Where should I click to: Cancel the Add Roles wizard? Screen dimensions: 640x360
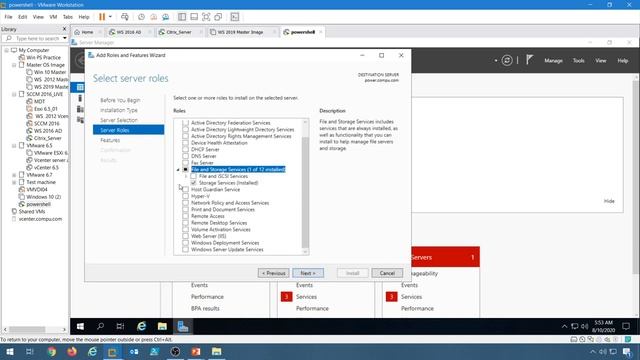coord(387,273)
